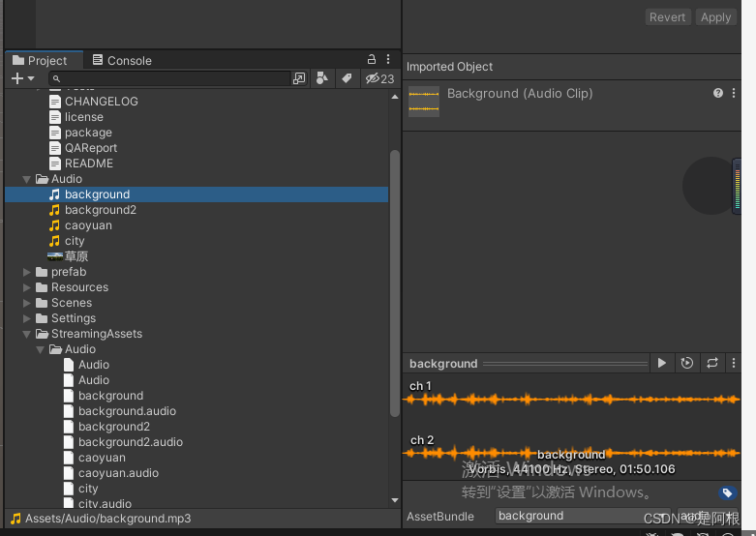Collapse the StreamingAssets folder
This screenshot has width=756, height=536.
pyautogui.click(x=26, y=334)
